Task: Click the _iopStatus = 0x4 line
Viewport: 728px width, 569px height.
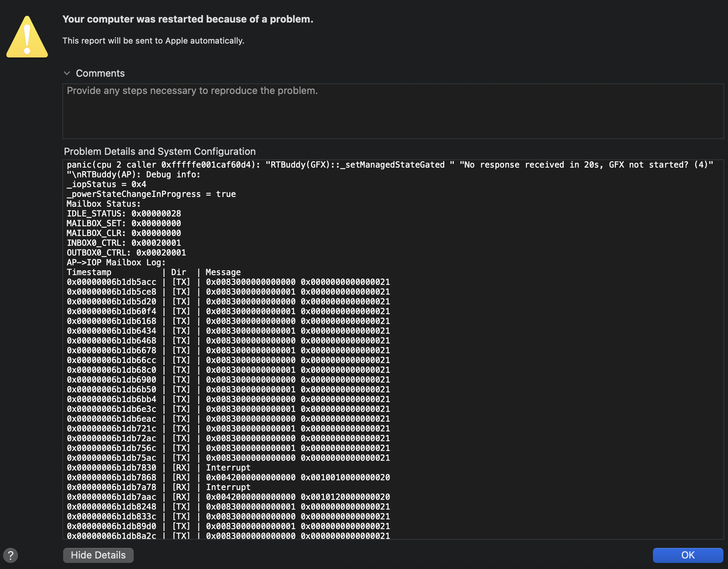Action: click(106, 184)
